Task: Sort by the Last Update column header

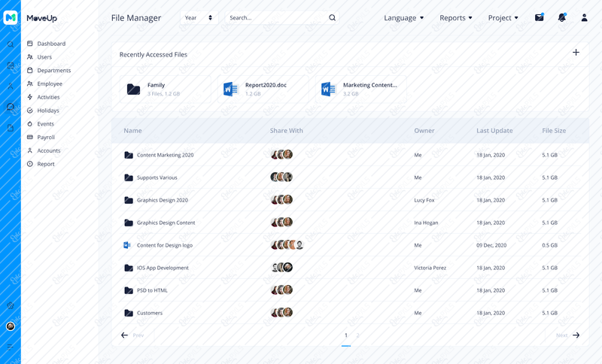Action: [x=494, y=131]
